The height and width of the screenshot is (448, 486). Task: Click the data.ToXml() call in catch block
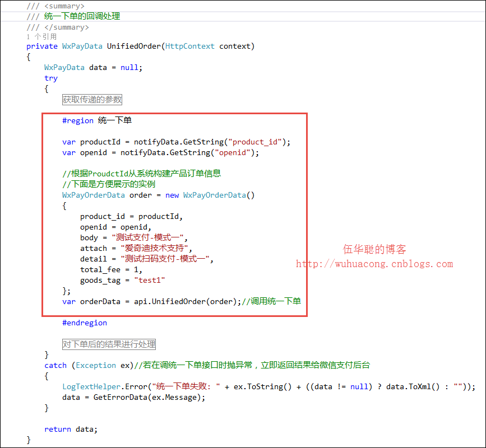[x=413, y=387]
